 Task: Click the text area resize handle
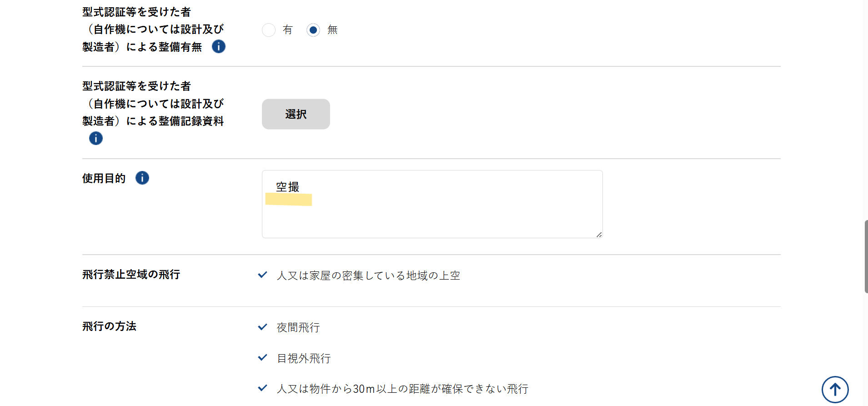(599, 235)
